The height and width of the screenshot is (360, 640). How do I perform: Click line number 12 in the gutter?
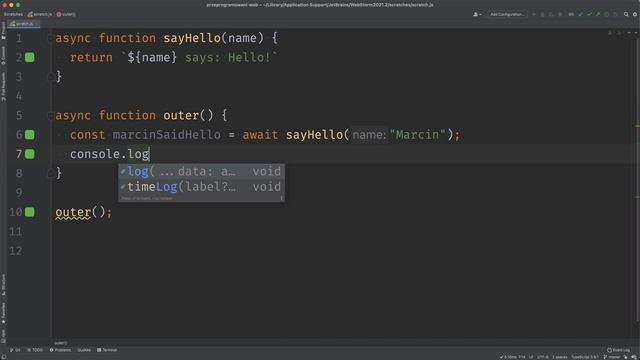pos(16,251)
